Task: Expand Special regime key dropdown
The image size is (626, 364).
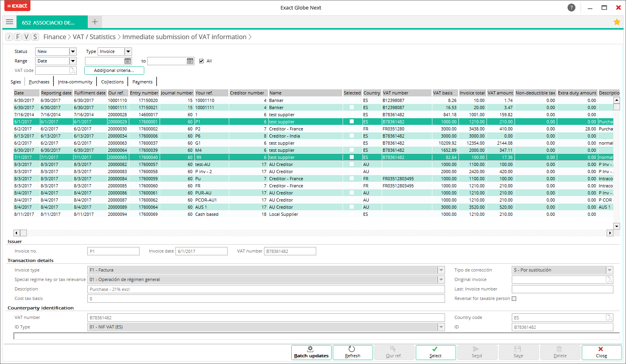Action: click(441, 279)
